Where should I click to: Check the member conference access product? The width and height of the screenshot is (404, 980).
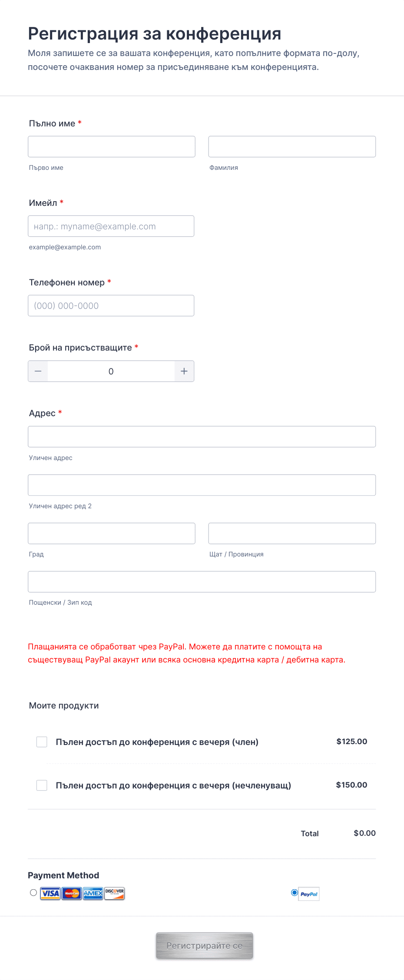[x=42, y=742]
